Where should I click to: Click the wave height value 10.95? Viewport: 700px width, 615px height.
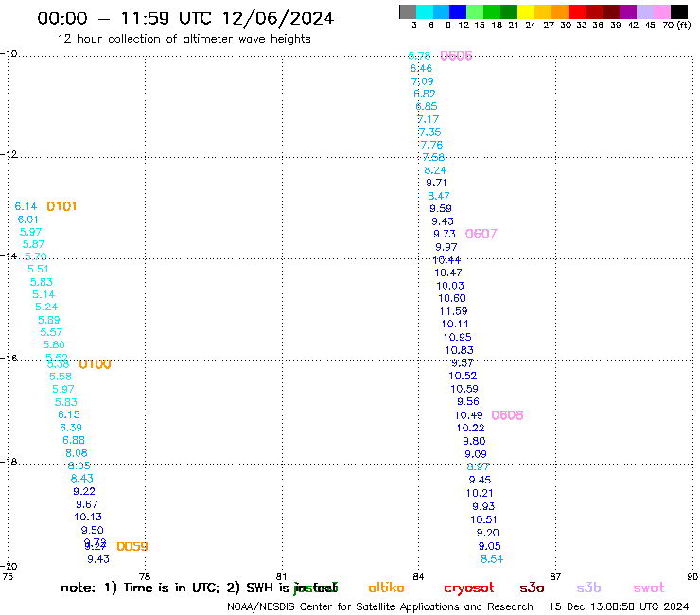point(457,337)
